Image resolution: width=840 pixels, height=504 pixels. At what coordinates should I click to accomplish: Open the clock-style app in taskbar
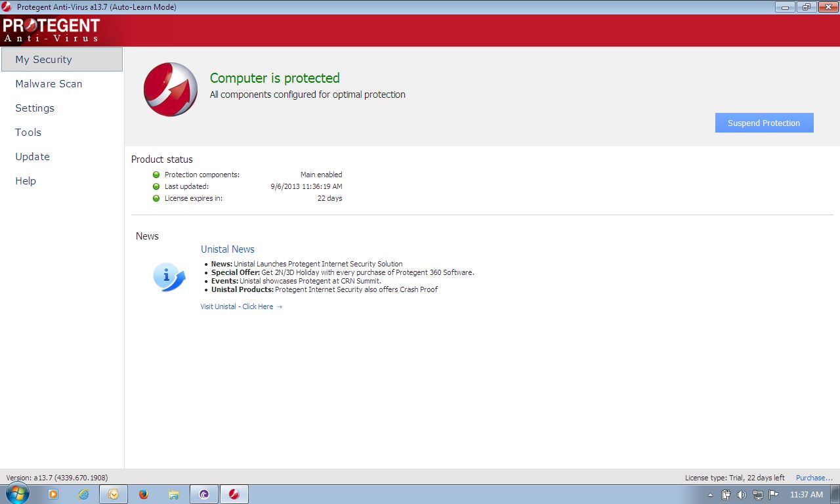114,494
